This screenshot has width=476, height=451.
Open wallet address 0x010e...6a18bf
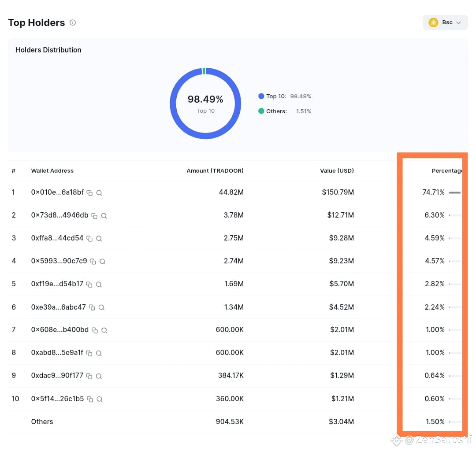pos(57,192)
